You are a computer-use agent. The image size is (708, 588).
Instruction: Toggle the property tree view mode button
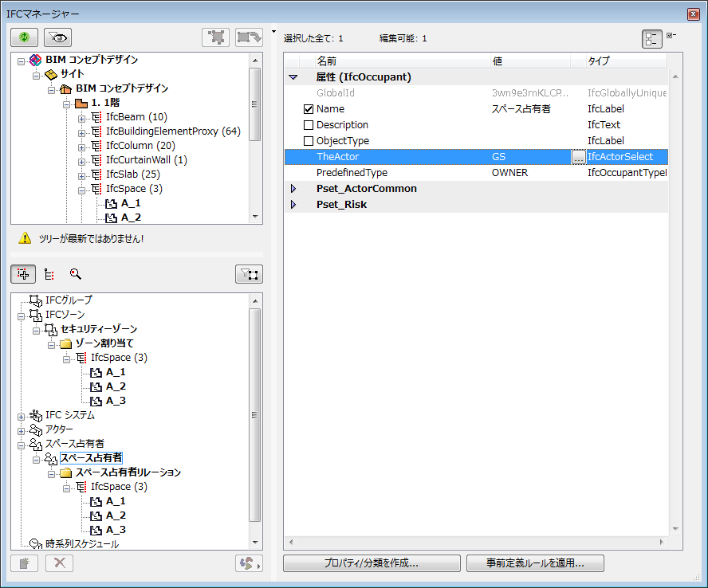(x=652, y=39)
